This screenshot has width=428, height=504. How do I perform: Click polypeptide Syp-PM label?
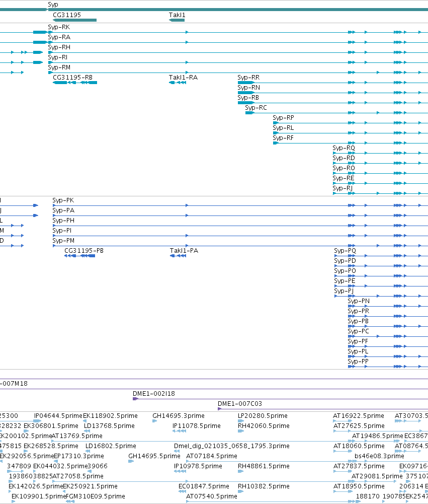(63, 241)
